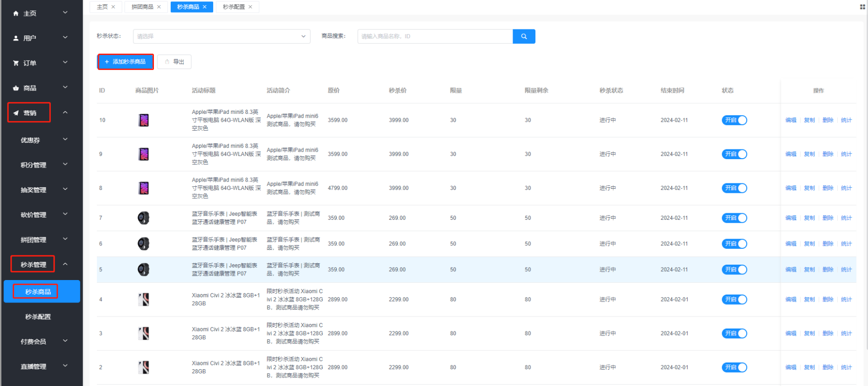
Task: Click the product bag icon in sidebar
Action: point(16,88)
